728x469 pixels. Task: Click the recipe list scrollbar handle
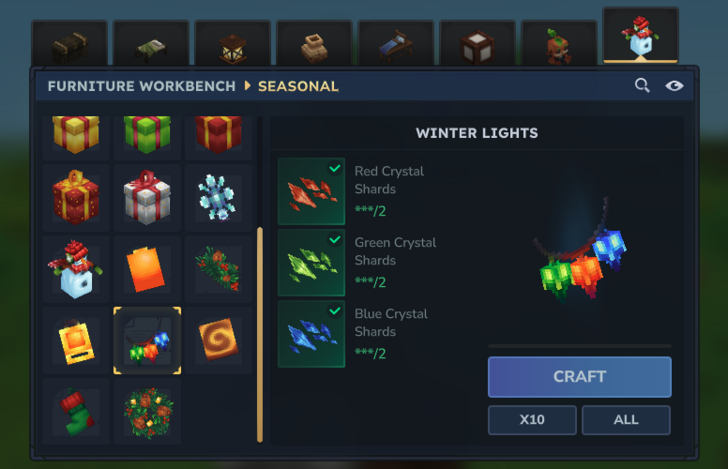pos(260,334)
